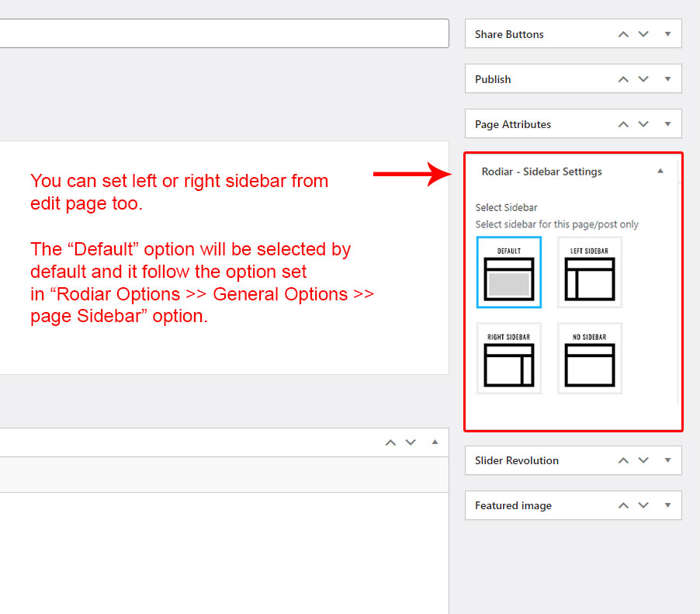Screen dimensions: 700x614
Task: Expand the Featured image panel
Action: pyautogui.click(x=667, y=505)
